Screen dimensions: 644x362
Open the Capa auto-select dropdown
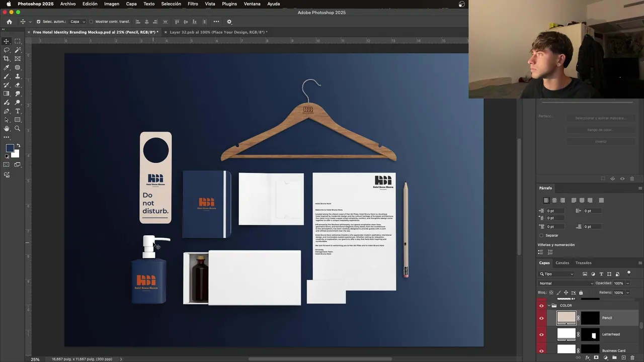click(77, 22)
